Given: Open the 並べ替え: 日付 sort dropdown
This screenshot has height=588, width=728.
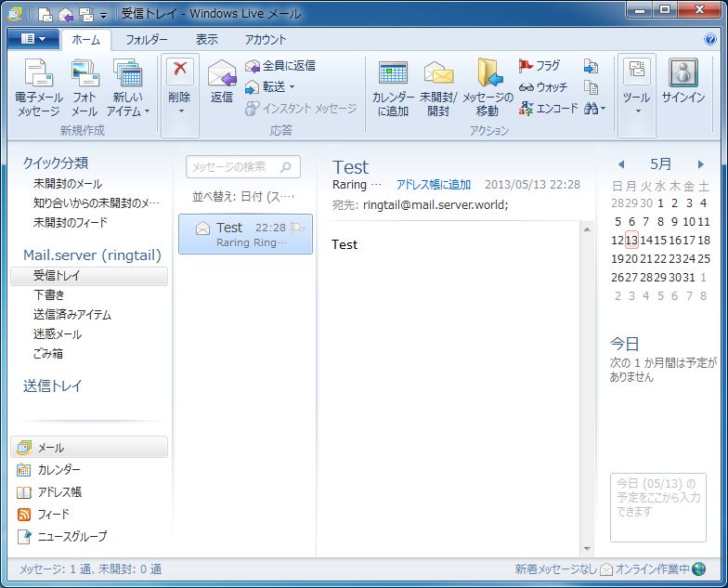Looking at the screenshot, I should pyautogui.click(x=243, y=197).
